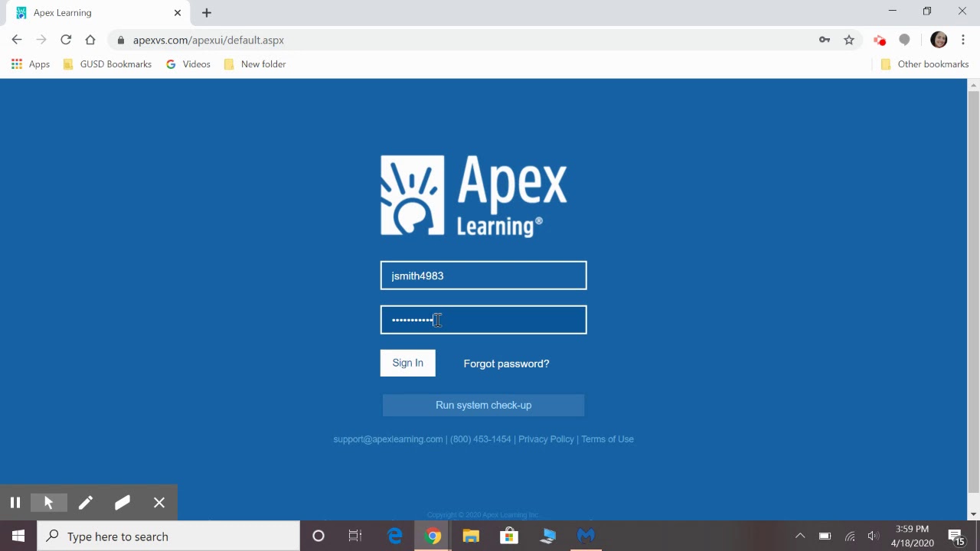Screen dimensions: 980x551
Task: Open the Apps bookmarks shortcut
Action: 31,64
